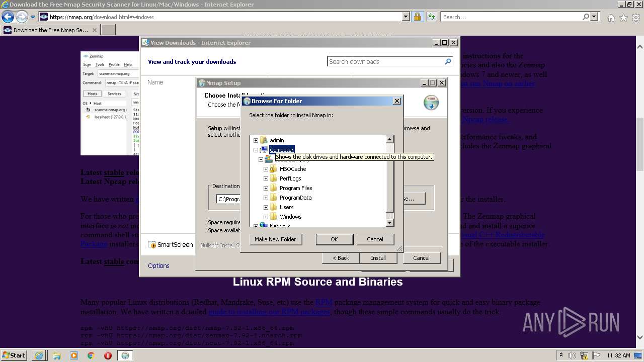Screen dimensions: 644x362
Task: Cancel the Nmap Setup wizard
Action: click(421, 258)
